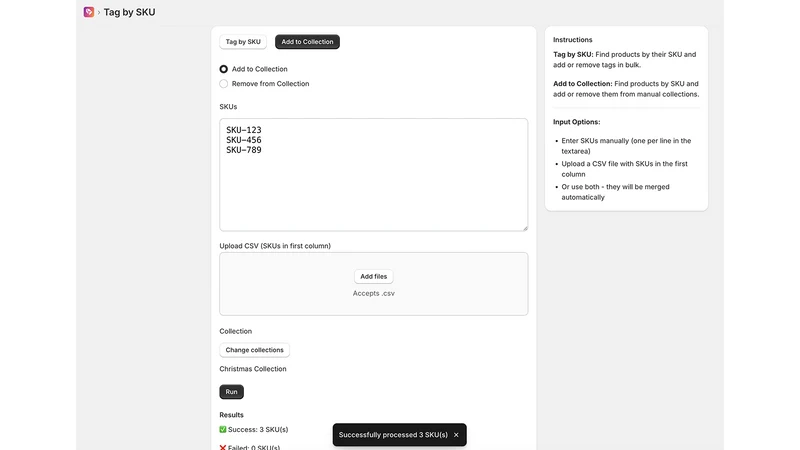Click the breadcrumb chevron beside the app icon
This screenshot has width=800, height=450.
pyautogui.click(x=99, y=12)
